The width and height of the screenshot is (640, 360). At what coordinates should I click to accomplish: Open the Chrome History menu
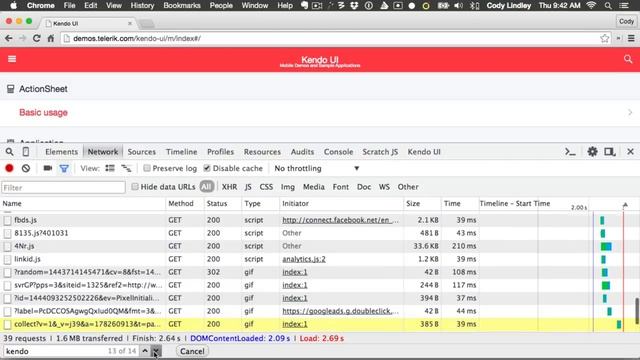(142, 6)
